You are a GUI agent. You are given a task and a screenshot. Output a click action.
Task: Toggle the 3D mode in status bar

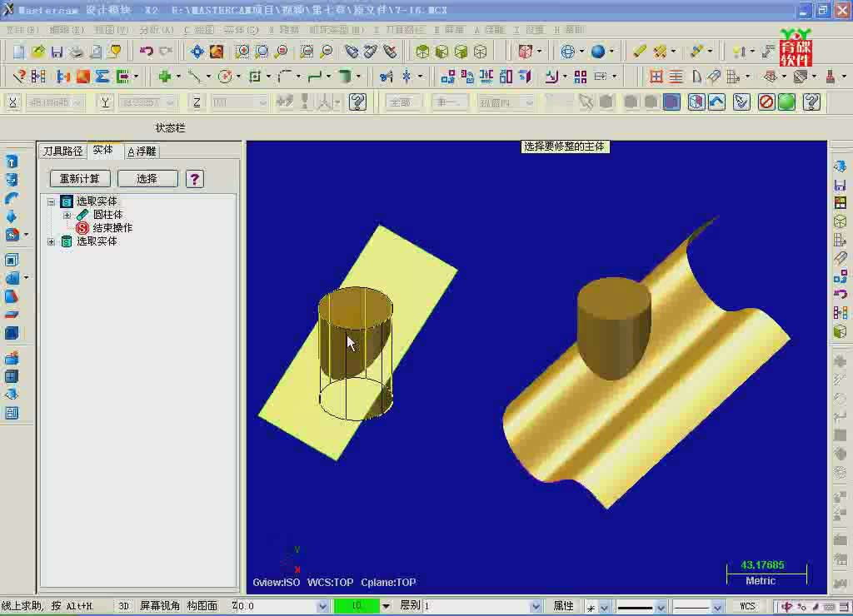pos(123,606)
